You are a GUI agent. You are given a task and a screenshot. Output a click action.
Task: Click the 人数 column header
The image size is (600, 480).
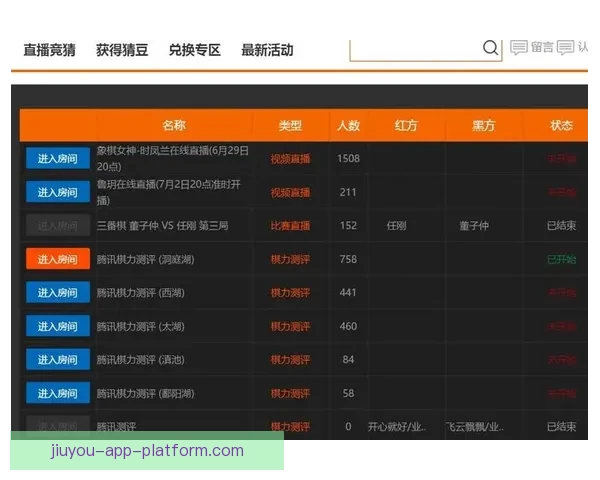[x=348, y=125]
